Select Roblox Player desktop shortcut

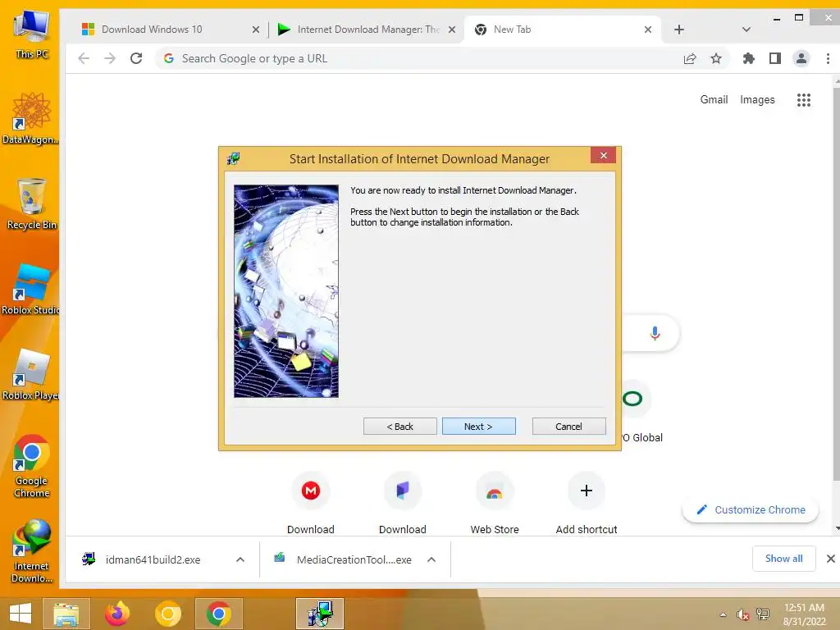point(30,374)
